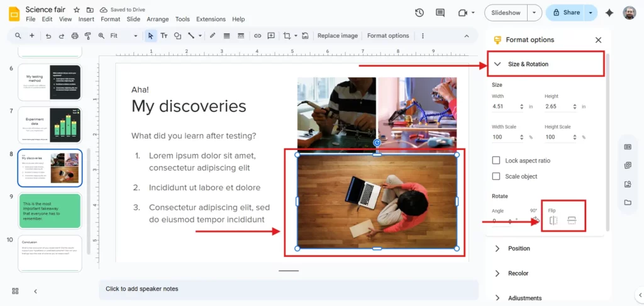Click the Replace image button

337,36
